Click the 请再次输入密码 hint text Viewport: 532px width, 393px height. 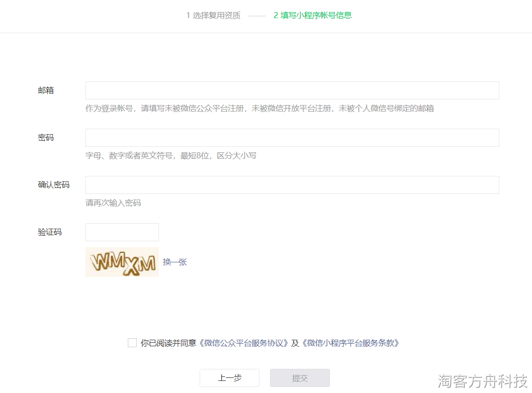113,203
